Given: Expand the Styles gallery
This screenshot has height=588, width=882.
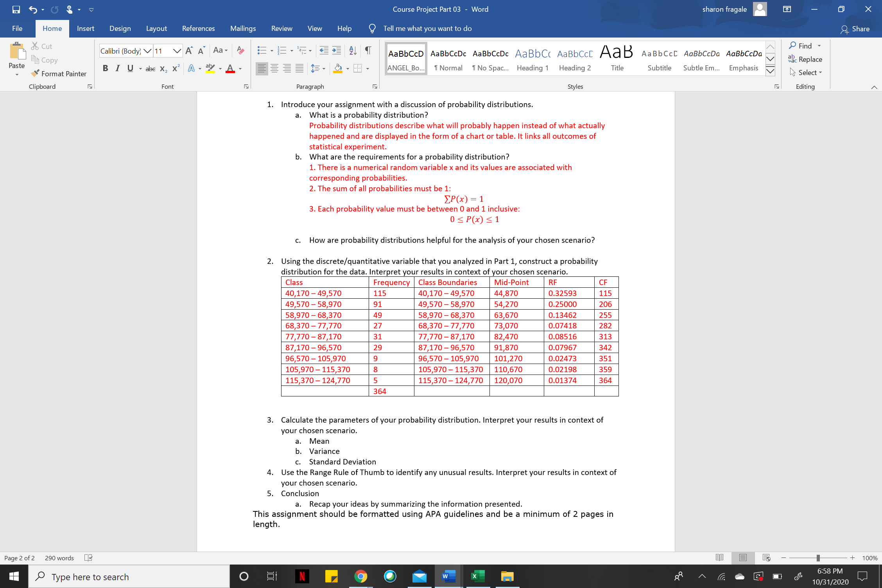Looking at the screenshot, I should tap(770, 72).
